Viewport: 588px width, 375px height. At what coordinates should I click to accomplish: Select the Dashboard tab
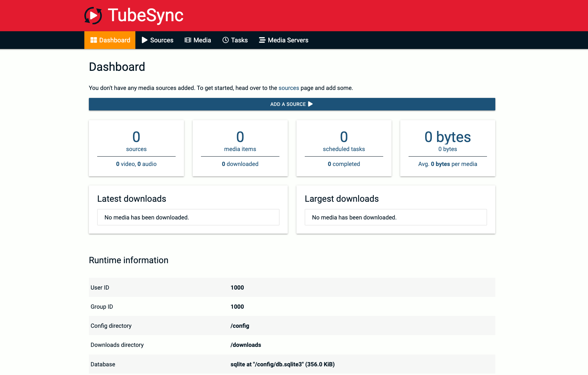tap(114, 40)
